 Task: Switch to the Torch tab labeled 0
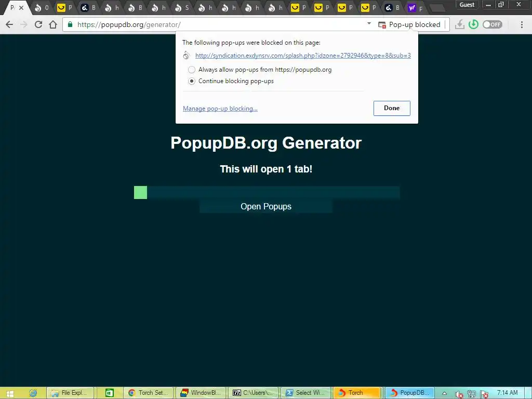point(42,7)
